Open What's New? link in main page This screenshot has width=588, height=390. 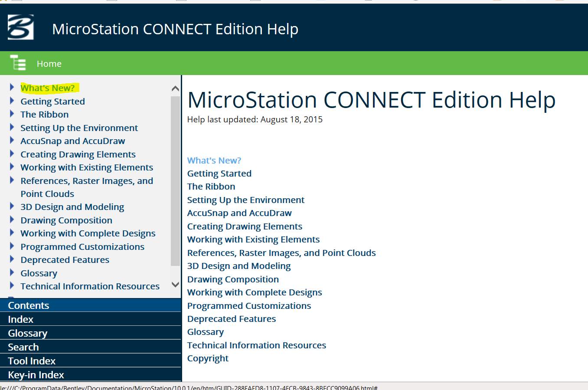tap(214, 161)
